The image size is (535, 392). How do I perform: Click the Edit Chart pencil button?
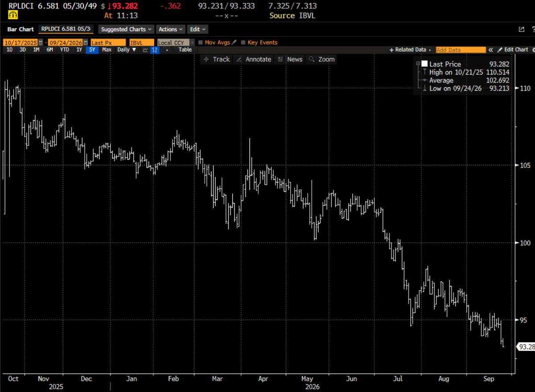click(513, 50)
